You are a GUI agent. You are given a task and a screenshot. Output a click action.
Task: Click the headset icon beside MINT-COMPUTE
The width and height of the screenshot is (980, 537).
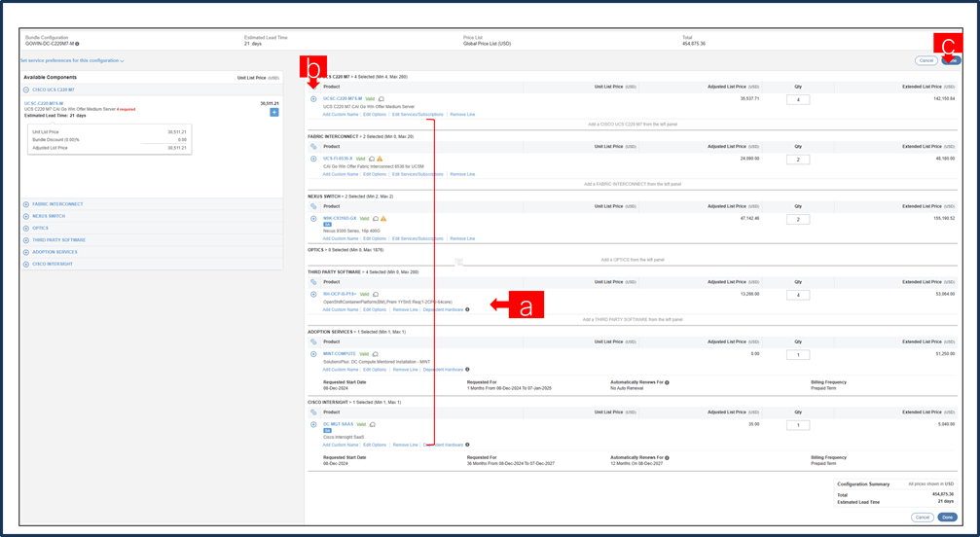pos(375,354)
